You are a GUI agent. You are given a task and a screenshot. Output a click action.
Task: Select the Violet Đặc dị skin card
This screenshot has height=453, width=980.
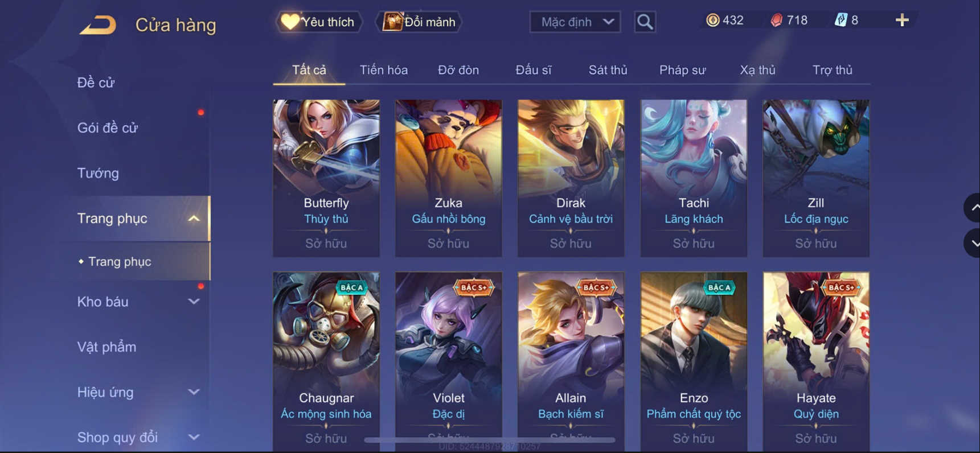(x=449, y=361)
